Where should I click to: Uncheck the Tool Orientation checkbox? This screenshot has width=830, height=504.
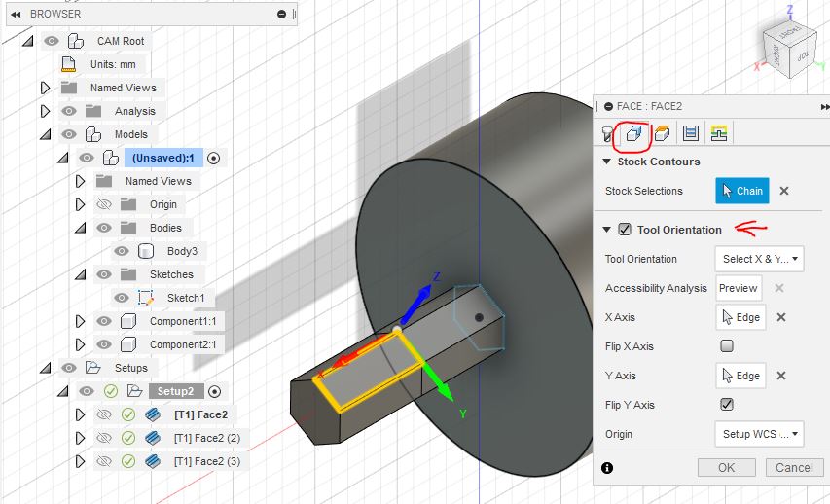[625, 230]
